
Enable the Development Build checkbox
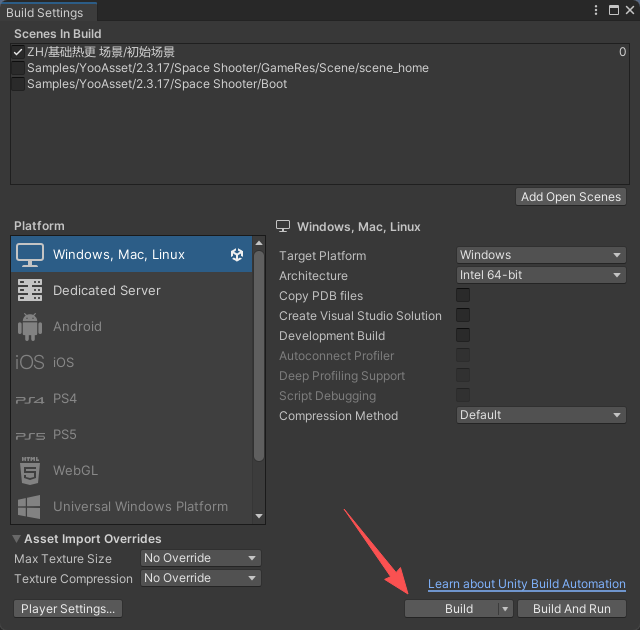(463, 335)
